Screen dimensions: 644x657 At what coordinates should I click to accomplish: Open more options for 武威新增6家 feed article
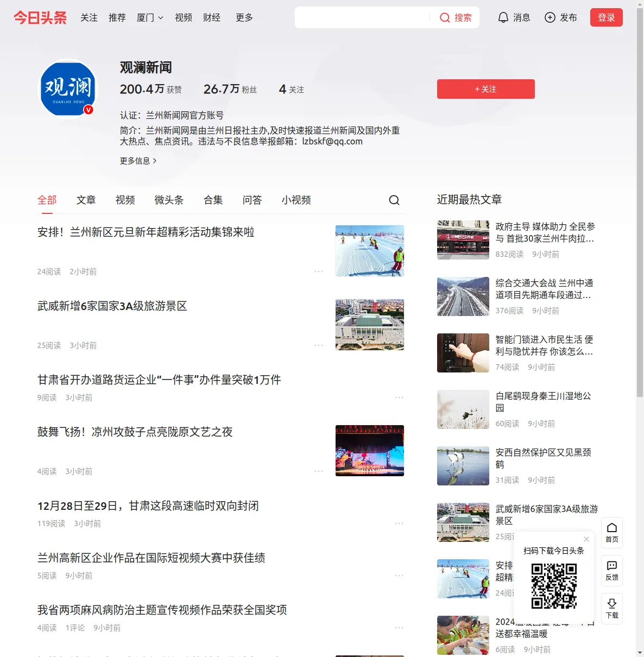tap(319, 345)
